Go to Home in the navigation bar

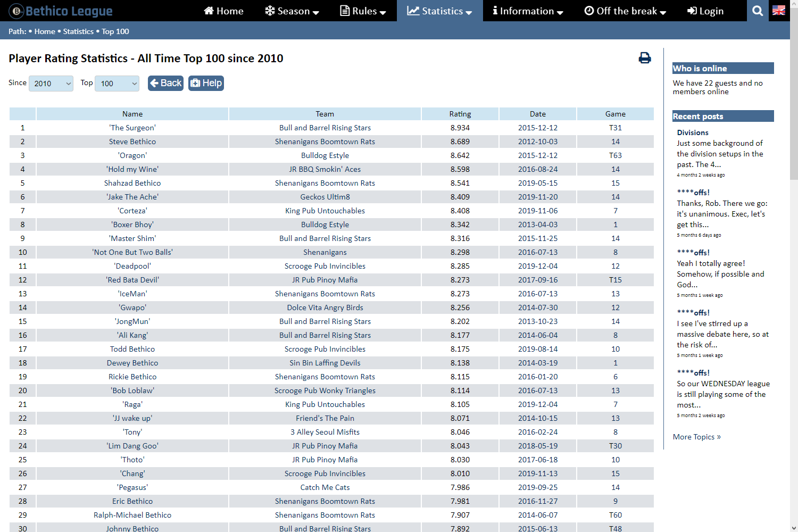coord(223,11)
